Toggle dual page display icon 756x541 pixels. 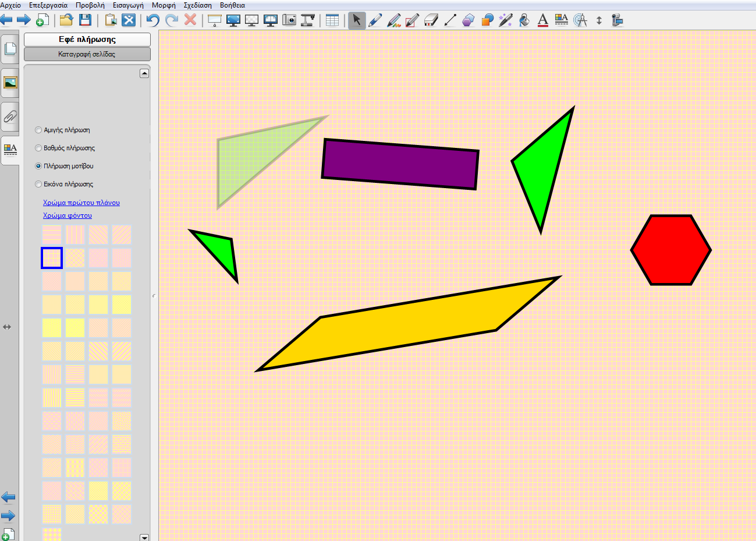click(271, 20)
